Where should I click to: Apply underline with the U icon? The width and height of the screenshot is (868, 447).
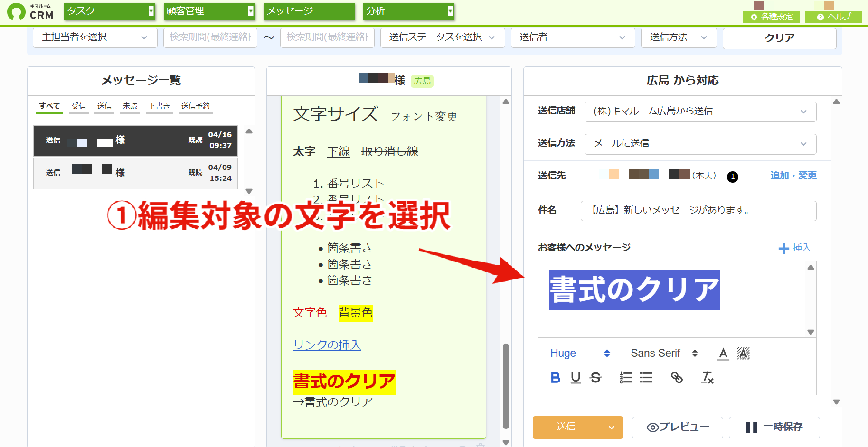point(576,377)
